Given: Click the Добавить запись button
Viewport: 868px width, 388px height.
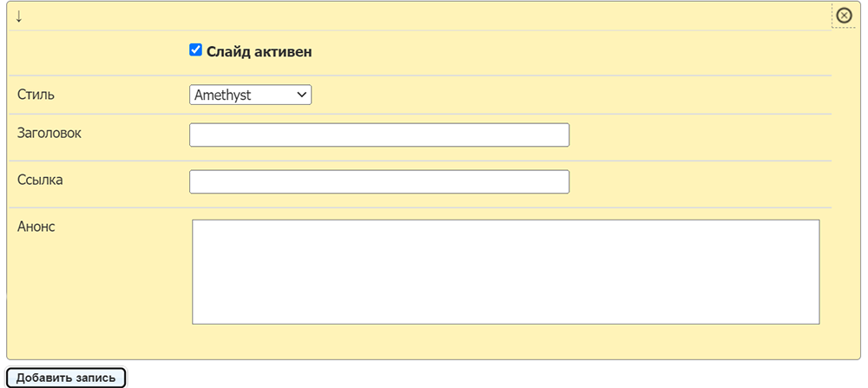Looking at the screenshot, I should [66, 378].
